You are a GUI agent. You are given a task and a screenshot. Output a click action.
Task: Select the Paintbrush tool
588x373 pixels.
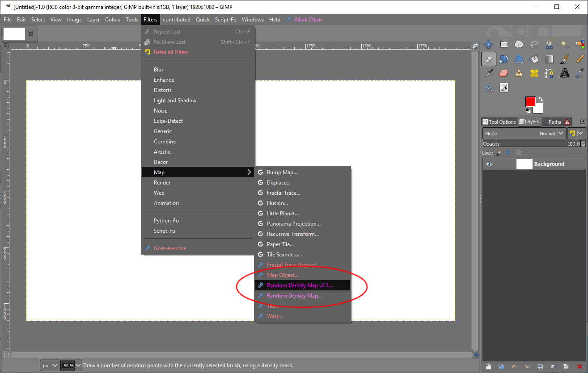point(565,59)
